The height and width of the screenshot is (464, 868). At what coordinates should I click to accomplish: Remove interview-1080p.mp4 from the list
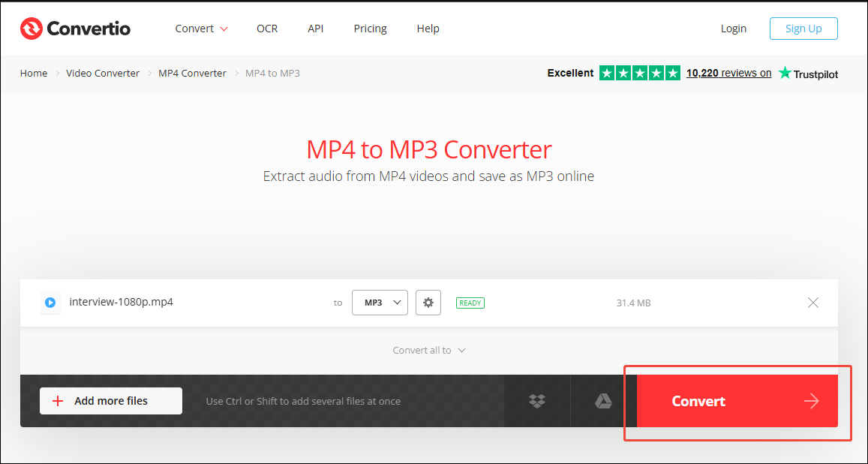click(x=813, y=303)
